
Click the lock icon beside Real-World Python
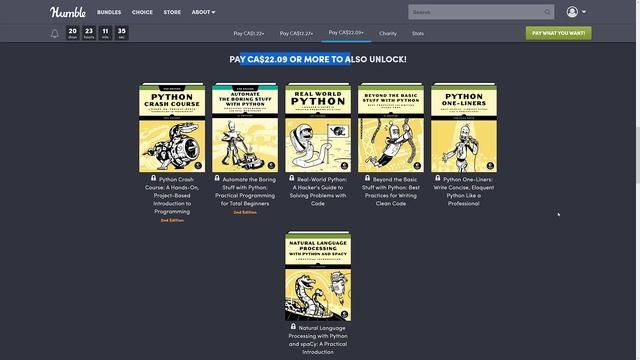[x=291, y=178]
